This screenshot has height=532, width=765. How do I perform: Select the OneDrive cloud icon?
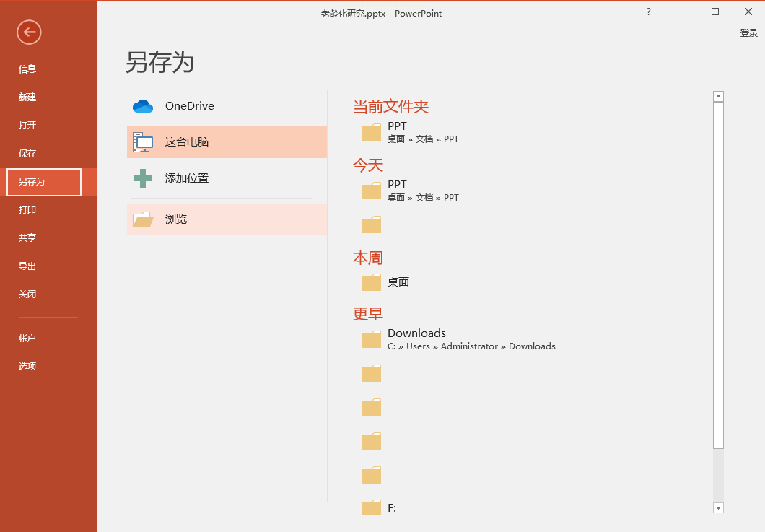pyautogui.click(x=143, y=106)
